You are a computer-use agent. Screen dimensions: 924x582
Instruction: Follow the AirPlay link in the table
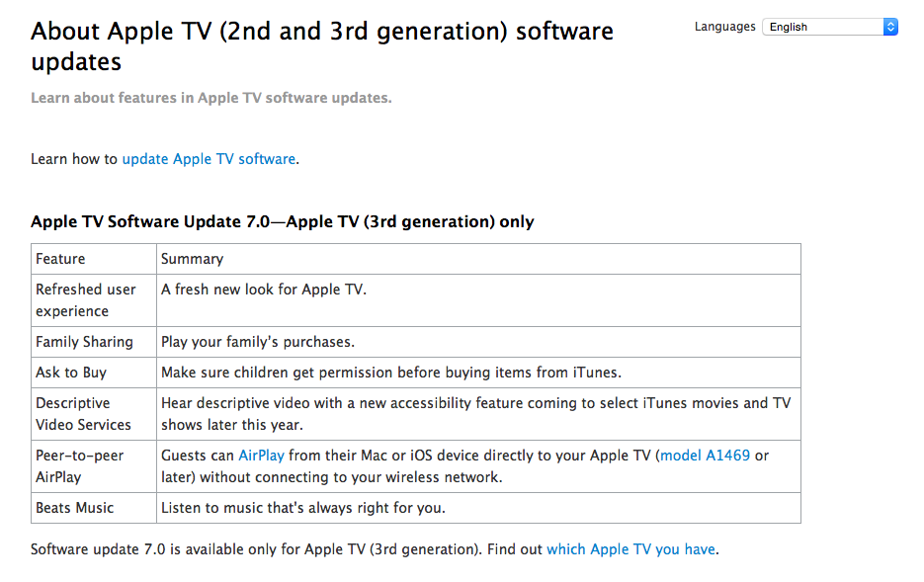[261, 456]
